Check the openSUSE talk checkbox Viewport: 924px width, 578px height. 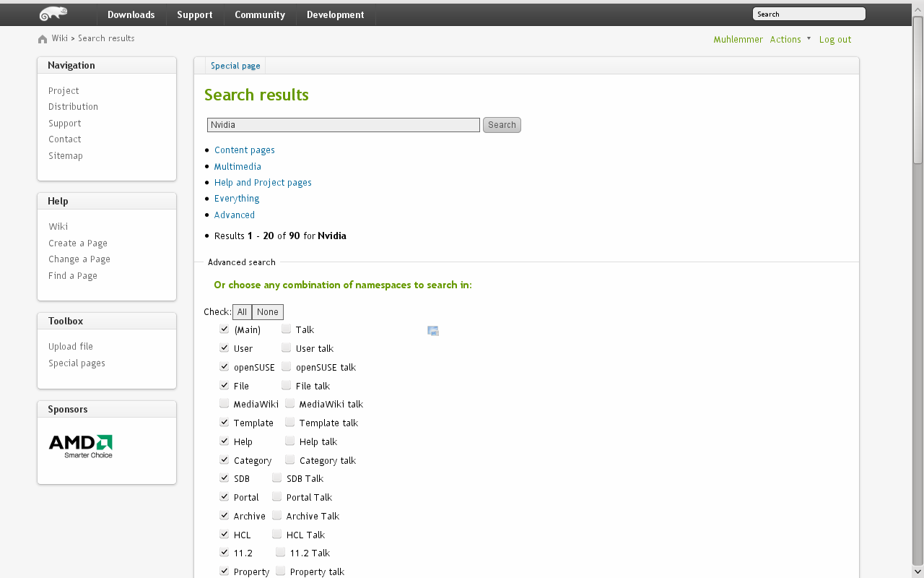pos(287,366)
